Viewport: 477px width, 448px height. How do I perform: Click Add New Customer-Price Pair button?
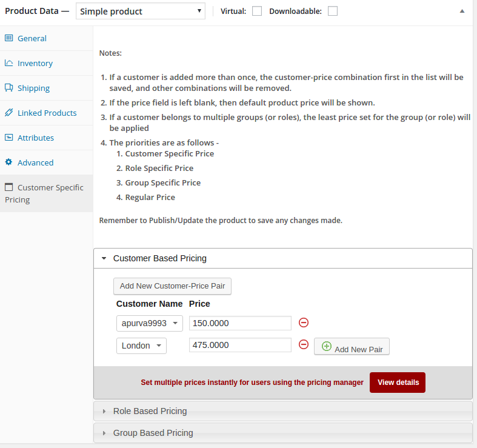(173, 286)
